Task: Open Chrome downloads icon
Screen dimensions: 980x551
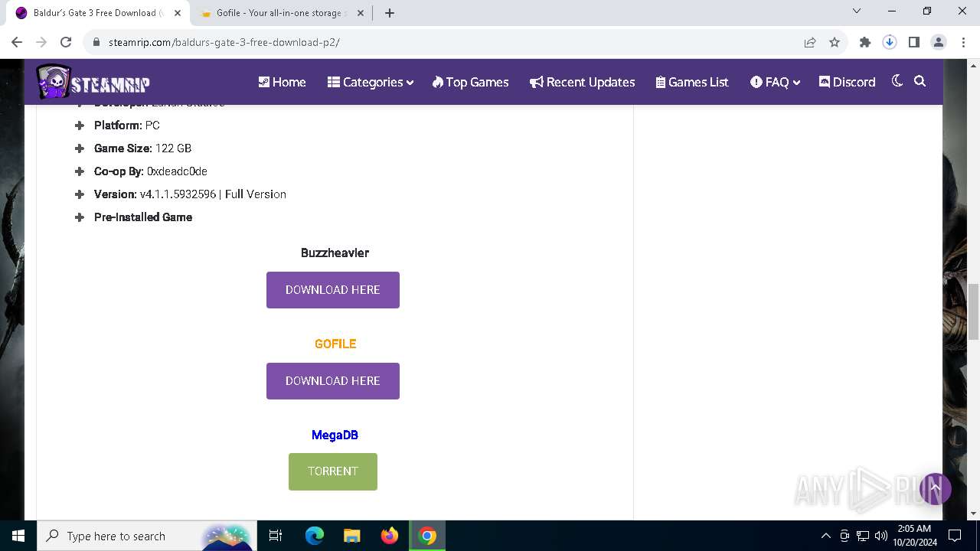Action: (x=890, y=42)
